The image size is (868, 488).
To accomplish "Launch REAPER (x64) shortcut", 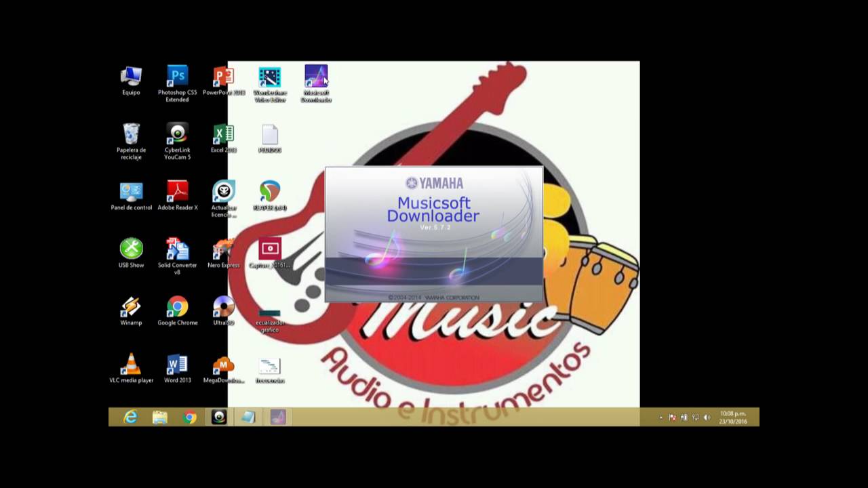I will point(270,196).
